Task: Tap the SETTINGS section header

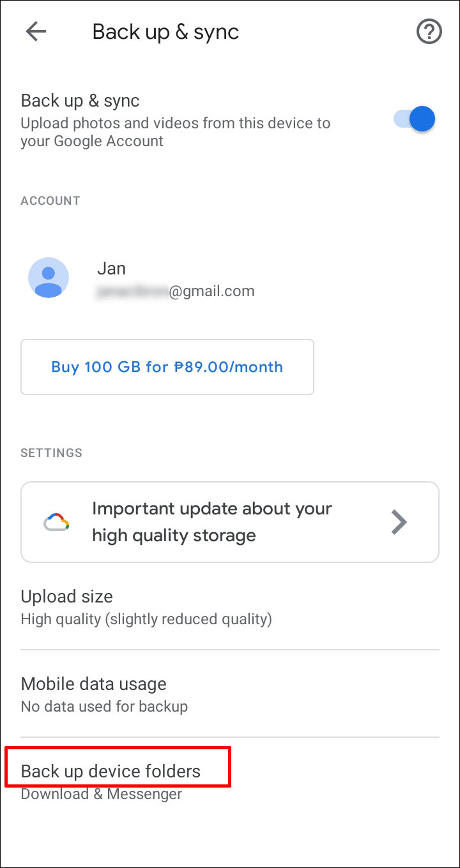Action: (x=51, y=453)
